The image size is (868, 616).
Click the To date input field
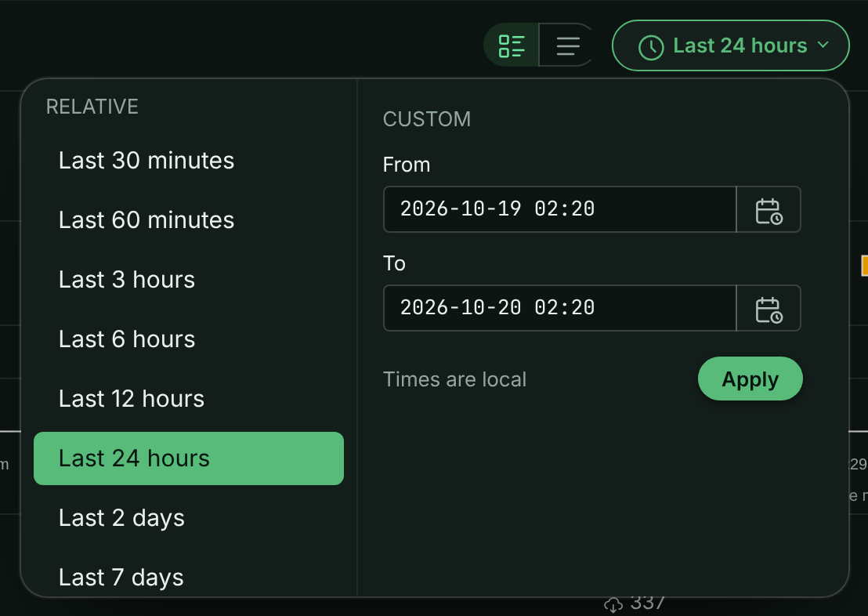point(559,308)
